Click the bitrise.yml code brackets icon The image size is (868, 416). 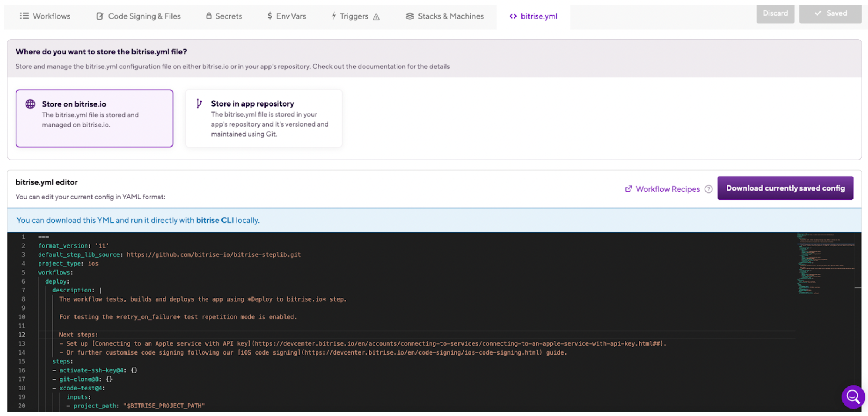tap(513, 16)
